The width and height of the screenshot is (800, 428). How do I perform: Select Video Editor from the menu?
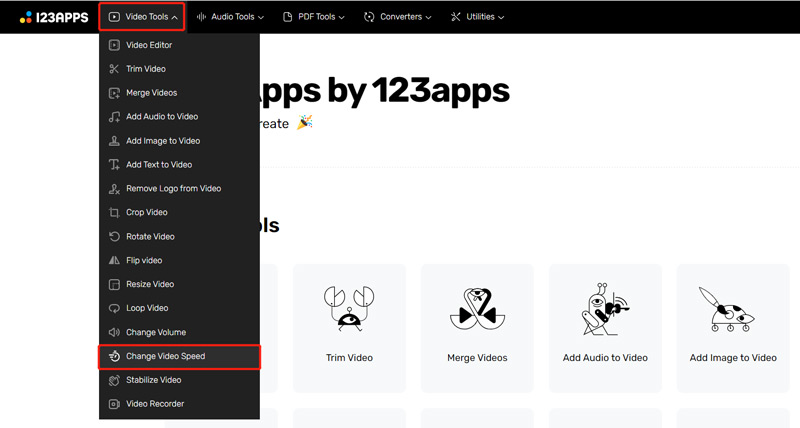coord(179,45)
